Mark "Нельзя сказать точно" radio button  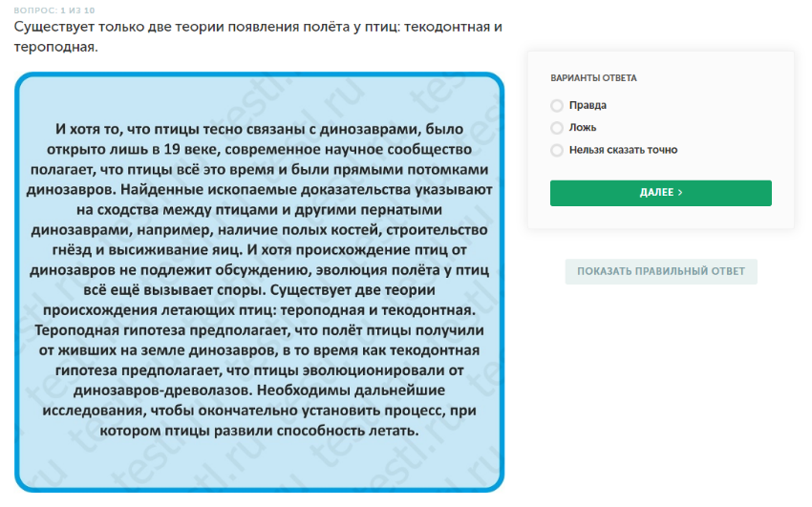click(x=557, y=150)
